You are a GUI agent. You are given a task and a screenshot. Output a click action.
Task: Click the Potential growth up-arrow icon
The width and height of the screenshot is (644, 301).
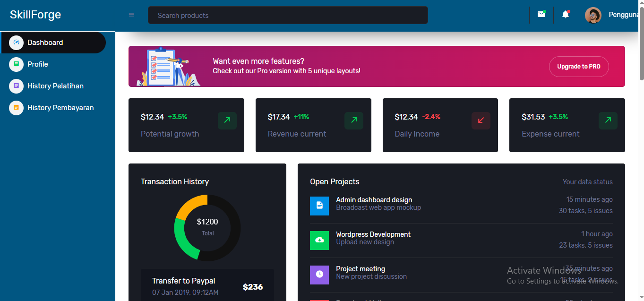(x=227, y=120)
